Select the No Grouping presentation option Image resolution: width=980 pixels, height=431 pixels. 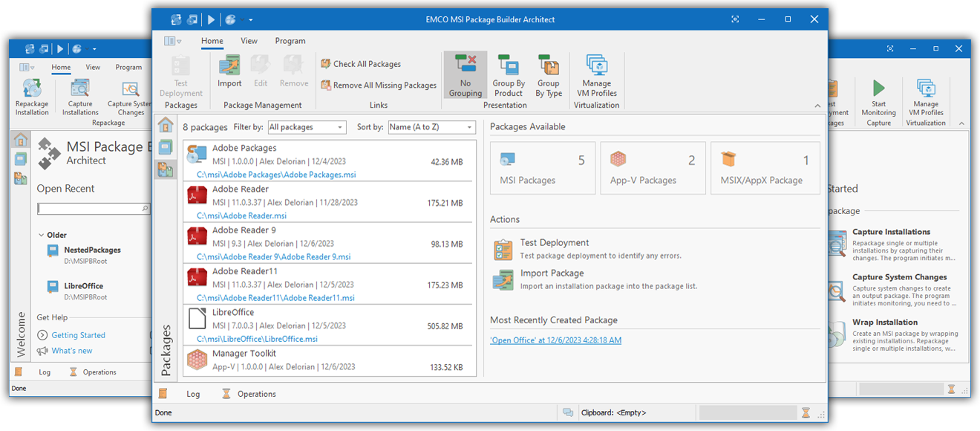point(465,75)
